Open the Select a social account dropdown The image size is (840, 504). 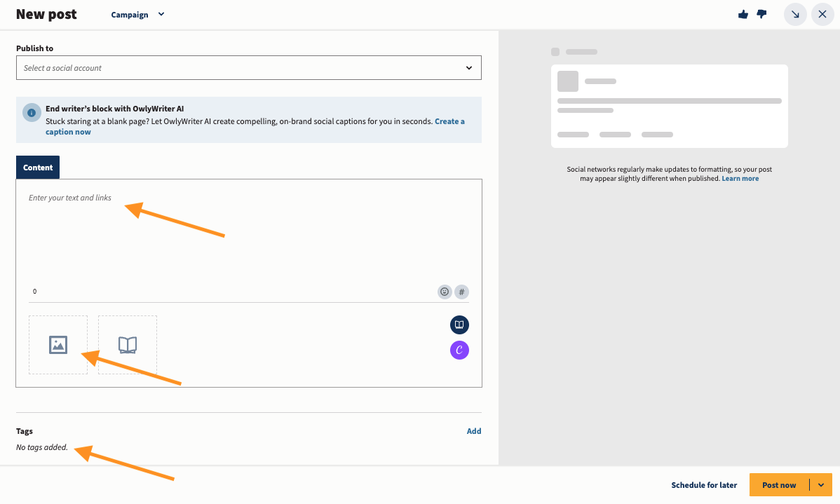click(x=248, y=68)
